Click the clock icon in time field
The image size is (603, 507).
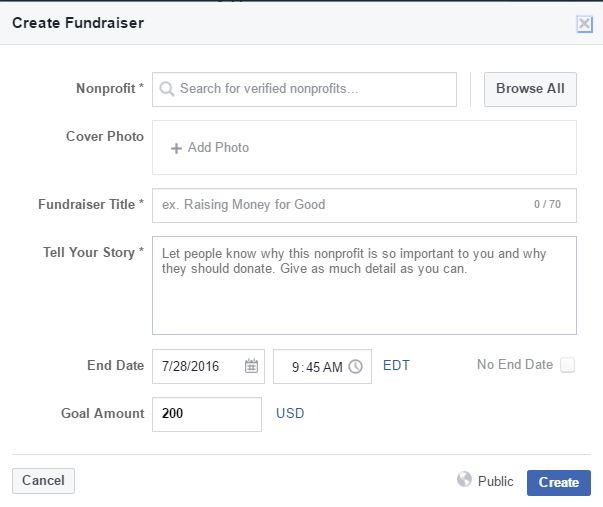pos(356,366)
